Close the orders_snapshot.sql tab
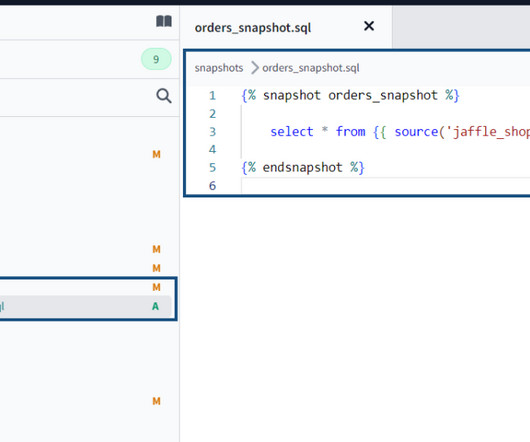The height and width of the screenshot is (442, 530). click(369, 26)
